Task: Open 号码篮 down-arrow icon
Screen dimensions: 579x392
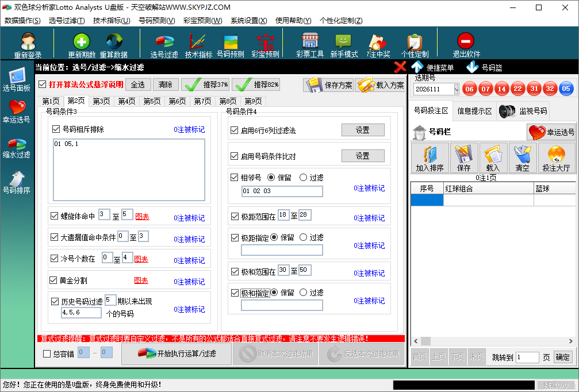Action: [x=484, y=67]
